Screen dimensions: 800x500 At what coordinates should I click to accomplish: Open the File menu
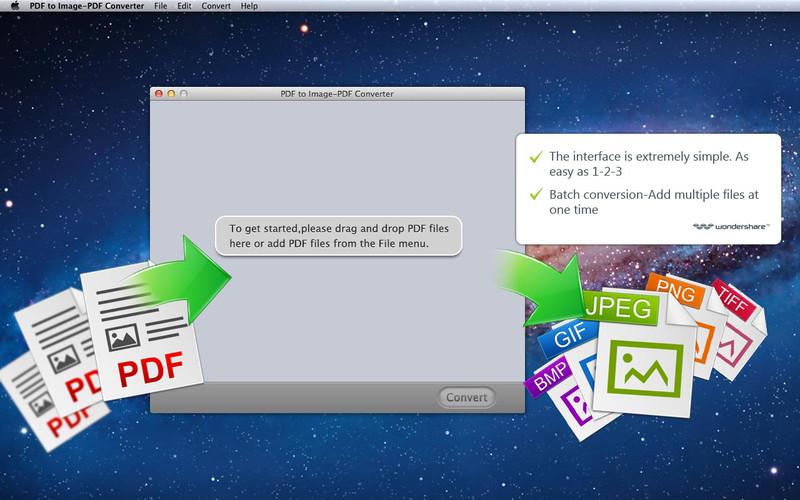point(160,6)
